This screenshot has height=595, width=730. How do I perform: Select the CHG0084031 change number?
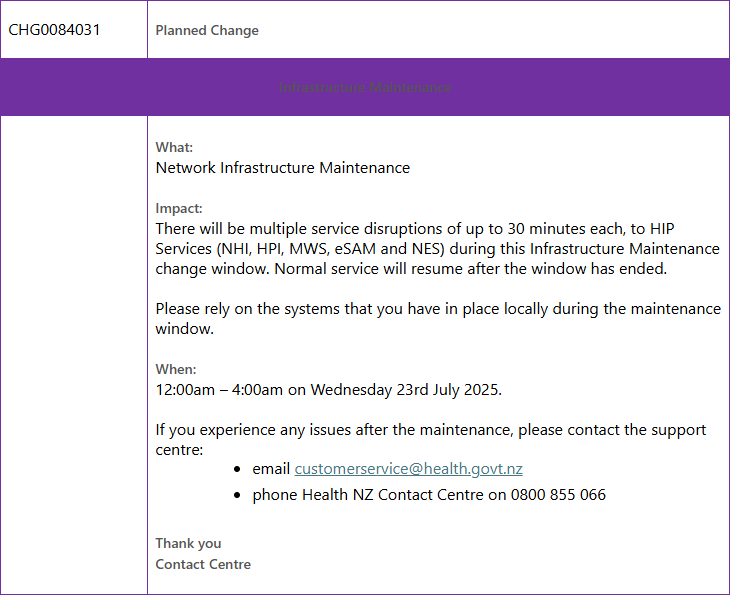54,30
